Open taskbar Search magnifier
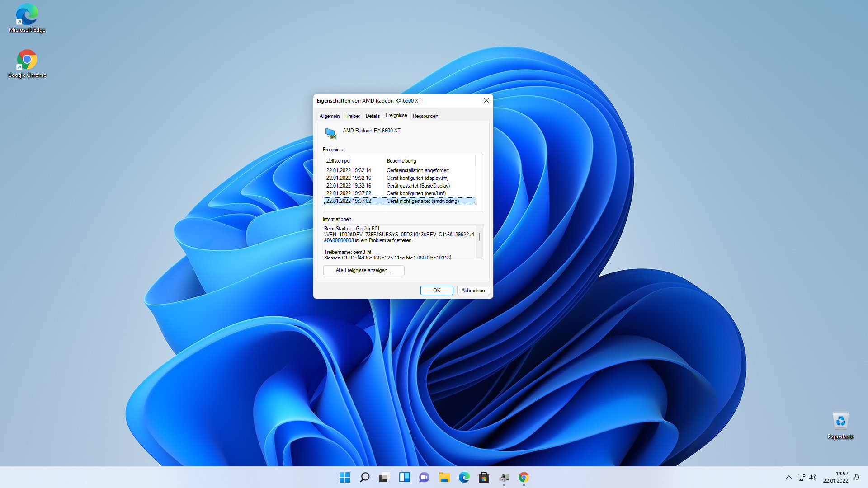The height and width of the screenshot is (488, 868). (x=364, y=477)
